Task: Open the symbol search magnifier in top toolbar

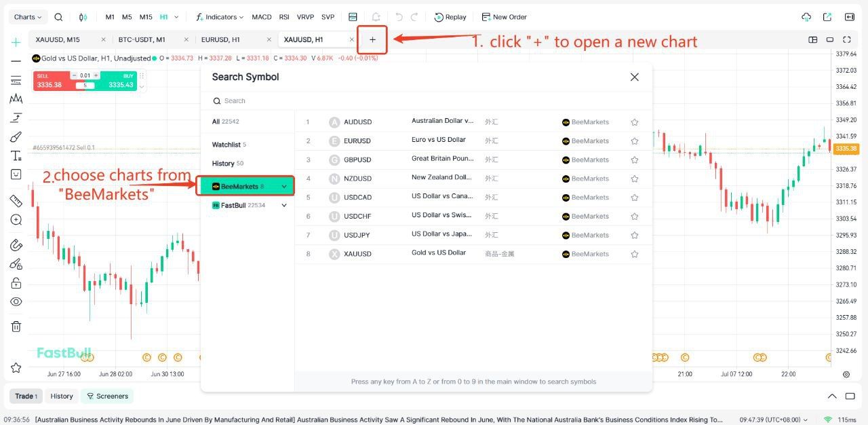Action: [x=58, y=17]
